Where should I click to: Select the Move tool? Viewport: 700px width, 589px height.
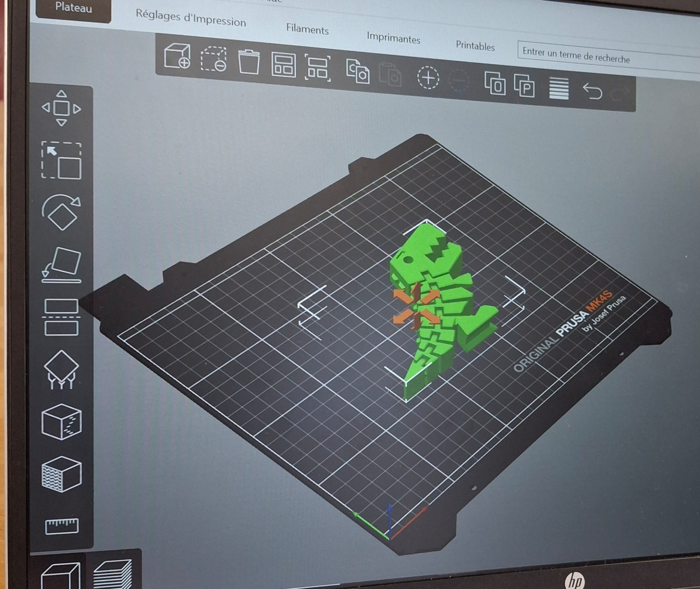click(x=62, y=108)
